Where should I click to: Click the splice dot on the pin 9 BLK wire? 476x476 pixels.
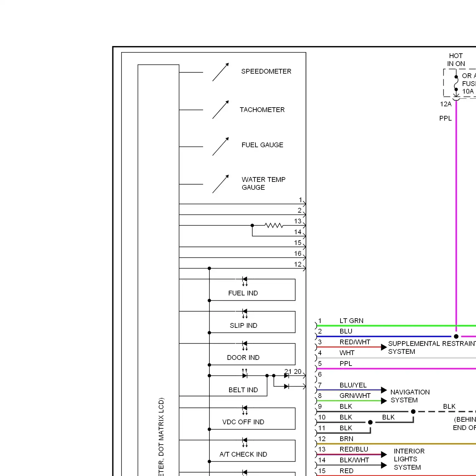click(413, 412)
